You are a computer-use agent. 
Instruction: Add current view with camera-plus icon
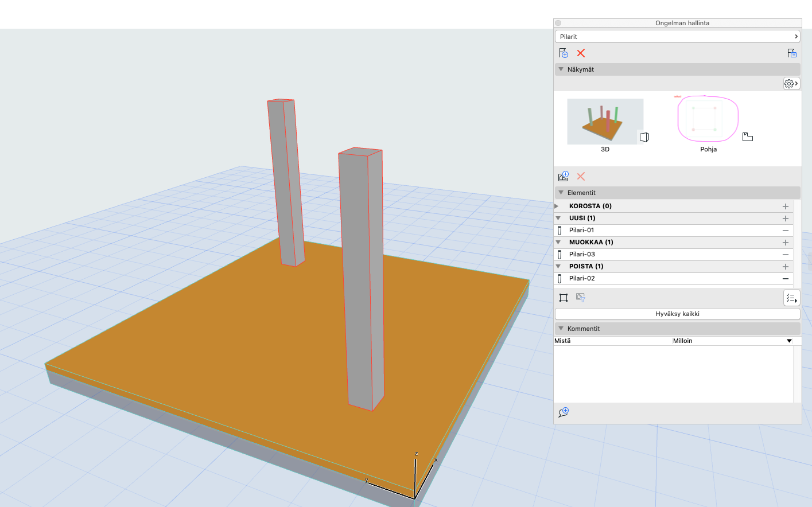[x=564, y=176]
